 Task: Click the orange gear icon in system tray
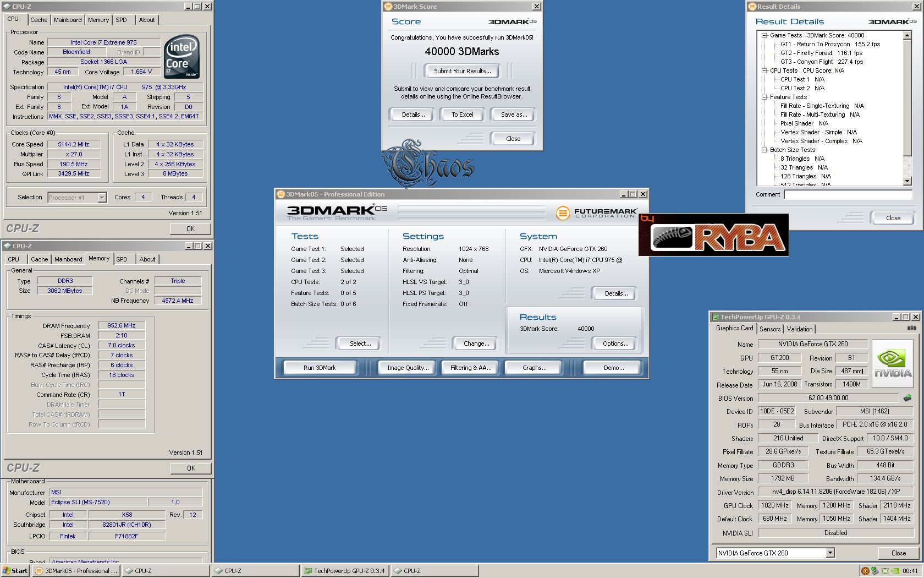point(865,571)
